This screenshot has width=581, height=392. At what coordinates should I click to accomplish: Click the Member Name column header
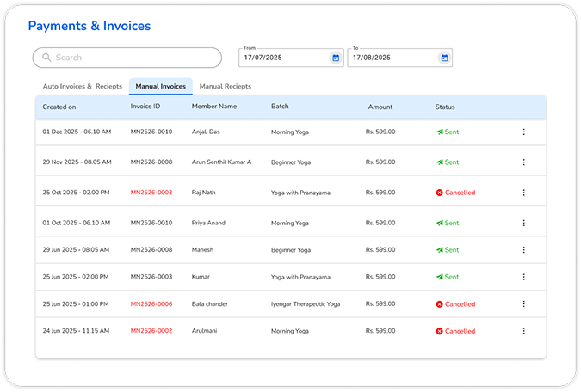(214, 107)
